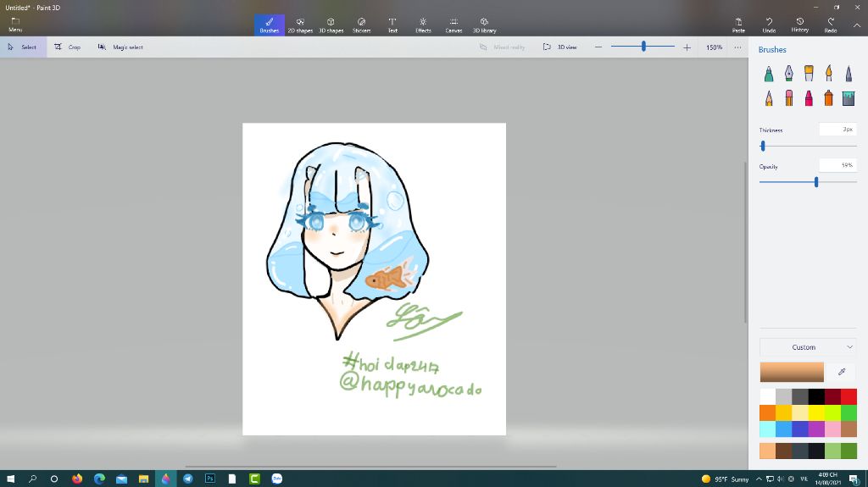Select the Watercolor brush
This screenshot has height=487, width=868.
(829, 74)
